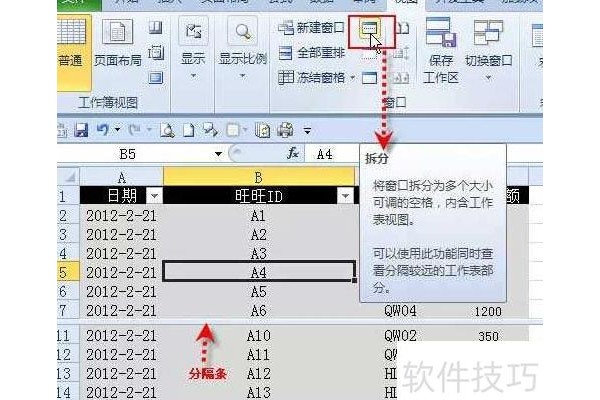Open the 日期 column filter dropdown

coord(155,196)
